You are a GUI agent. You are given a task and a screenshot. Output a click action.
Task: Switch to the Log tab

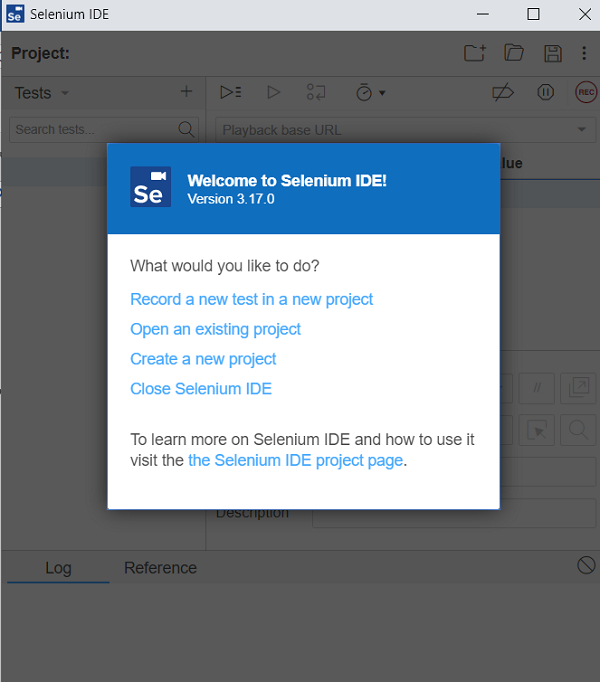(x=58, y=568)
